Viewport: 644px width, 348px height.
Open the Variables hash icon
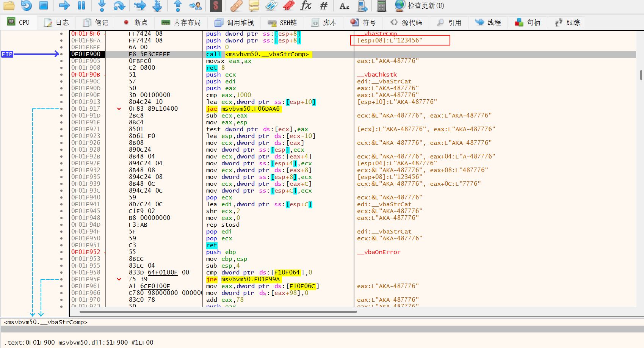coord(323,5)
